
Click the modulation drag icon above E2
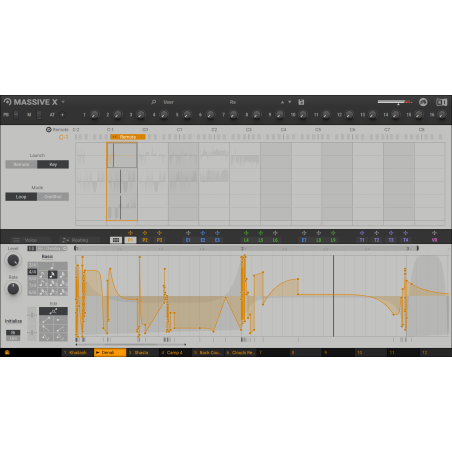click(203, 233)
